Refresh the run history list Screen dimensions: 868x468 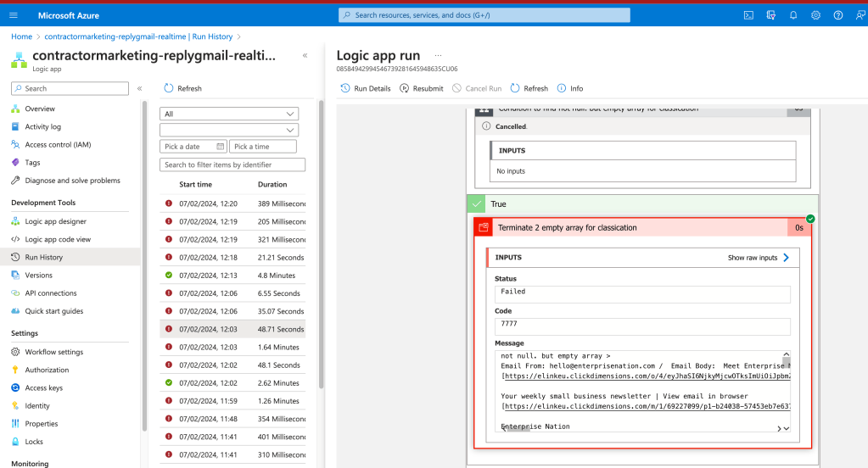[x=182, y=88]
